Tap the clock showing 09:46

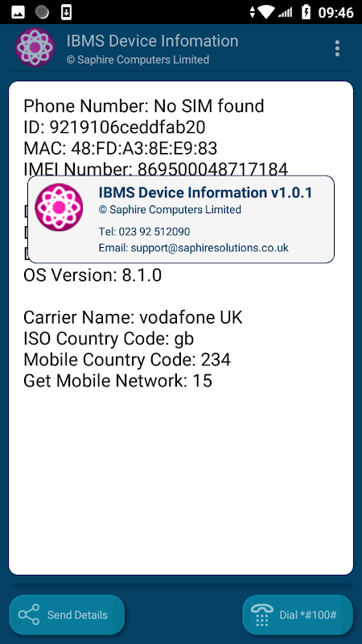pos(336,12)
